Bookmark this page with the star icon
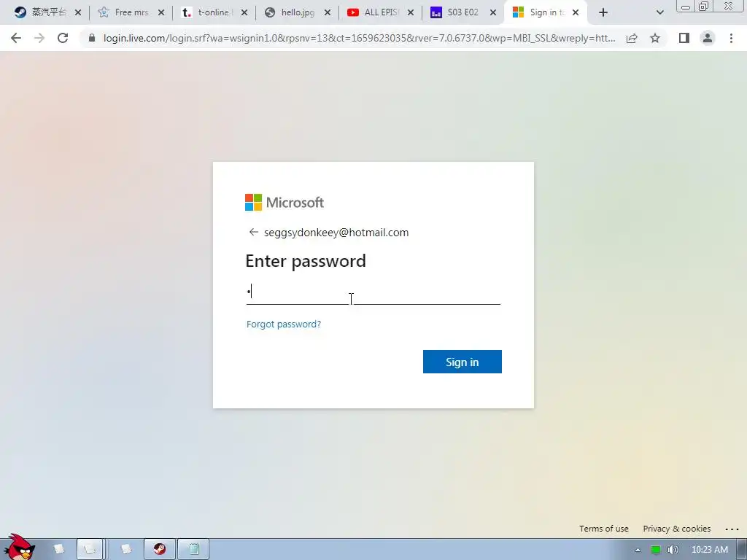Screen dimensions: 747x560 (655, 38)
